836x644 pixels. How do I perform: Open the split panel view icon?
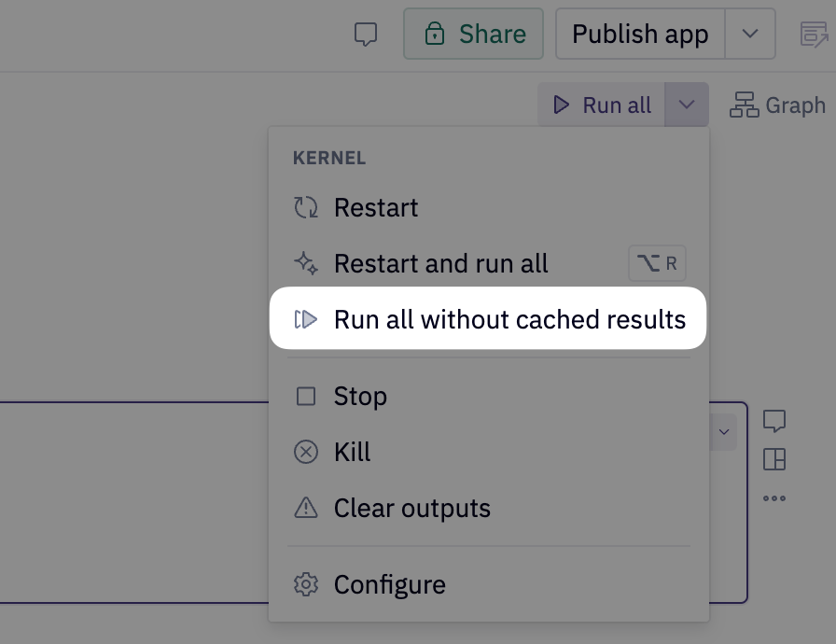click(x=774, y=460)
